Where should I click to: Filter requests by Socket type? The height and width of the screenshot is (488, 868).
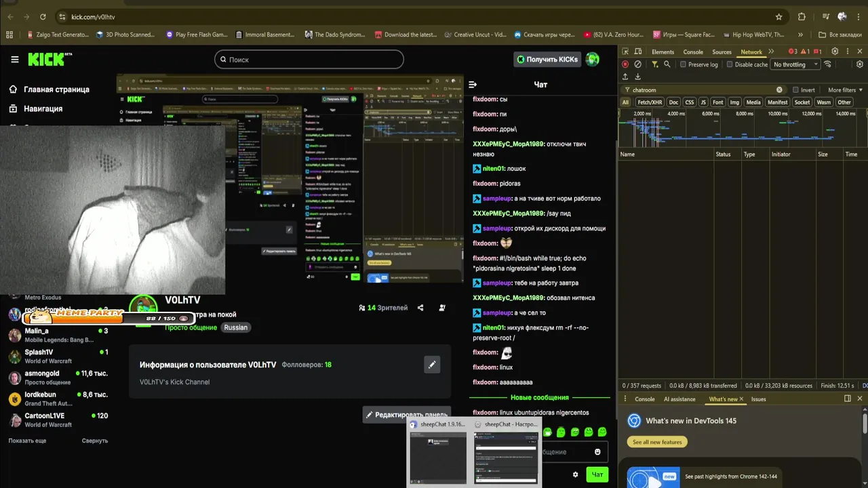pos(802,102)
